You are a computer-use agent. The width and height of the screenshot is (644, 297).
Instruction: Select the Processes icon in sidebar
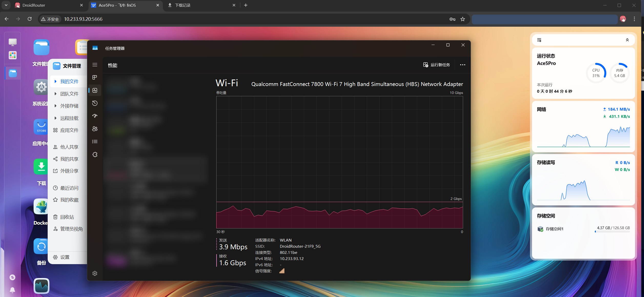[x=95, y=78]
